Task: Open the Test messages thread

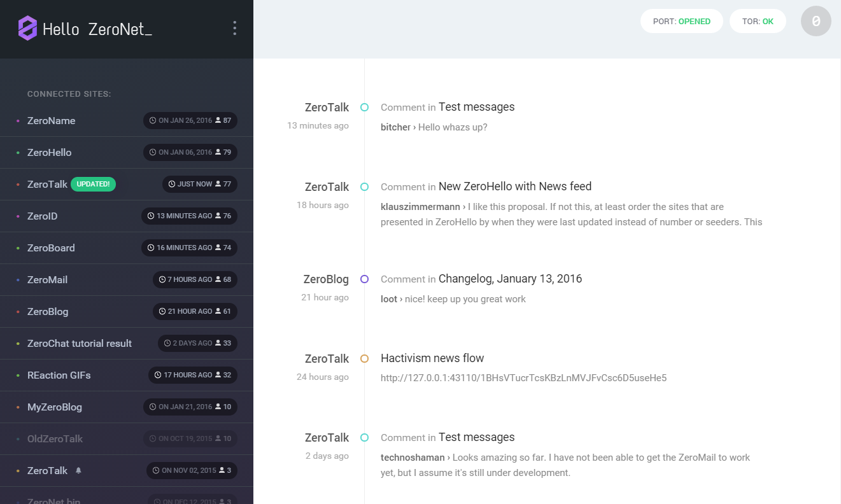Action: point(476,107)
